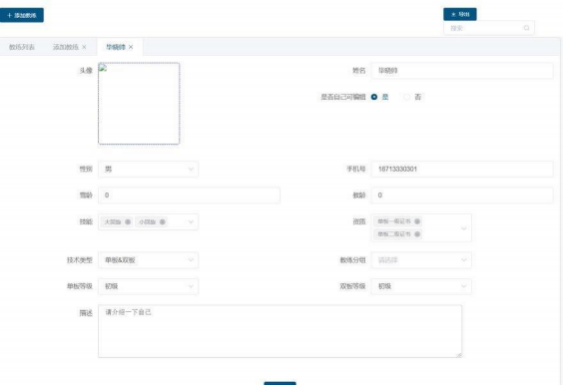This screenshot has width=564, height=386.
Task: Select the 否 radio option
Action: (406, 97)
